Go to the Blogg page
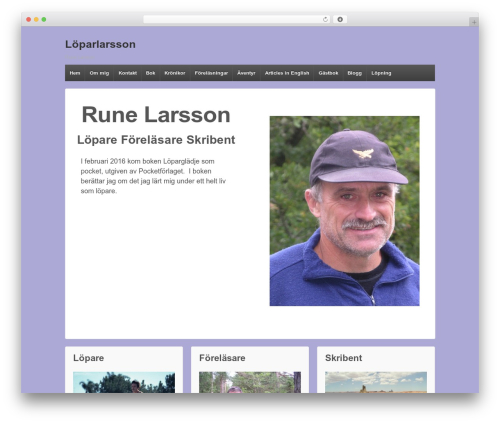 coord(355,73)
